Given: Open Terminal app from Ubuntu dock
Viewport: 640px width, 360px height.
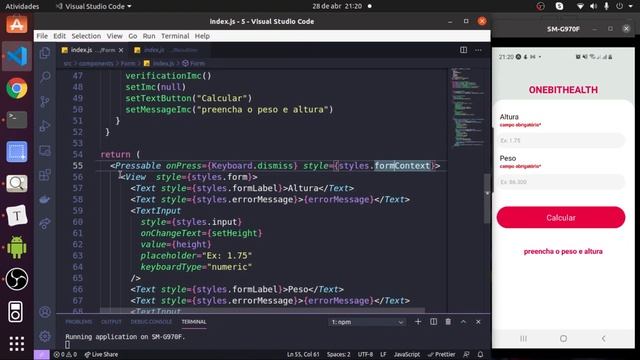Looking at the screenshot, I should point(17,120).
